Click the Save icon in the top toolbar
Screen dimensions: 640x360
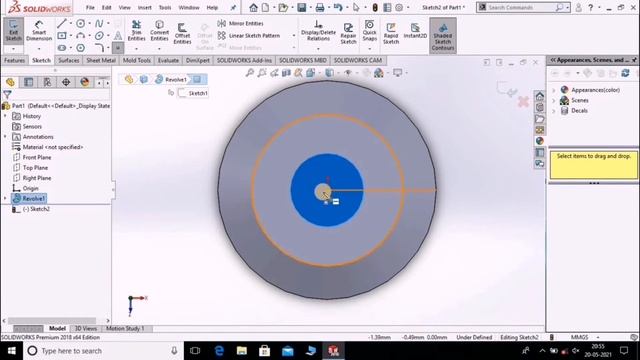[x=302, y=7]
